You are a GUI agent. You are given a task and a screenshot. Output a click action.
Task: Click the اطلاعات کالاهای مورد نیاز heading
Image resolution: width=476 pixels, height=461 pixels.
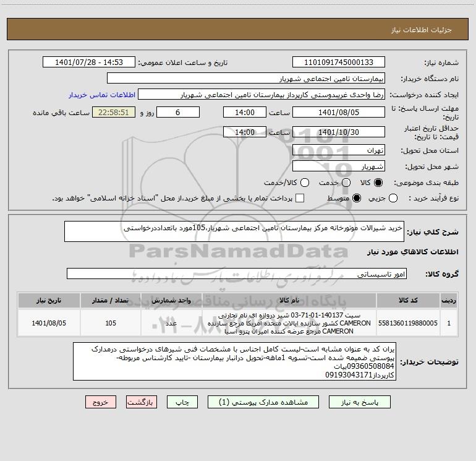413,252
